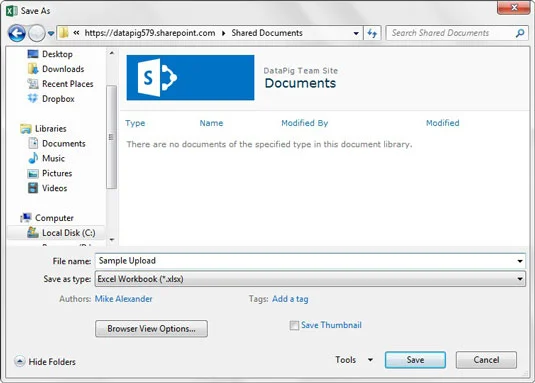535x383 pixels.
Task: Click the search magnifier icon
Action: (x=520, y=33)
